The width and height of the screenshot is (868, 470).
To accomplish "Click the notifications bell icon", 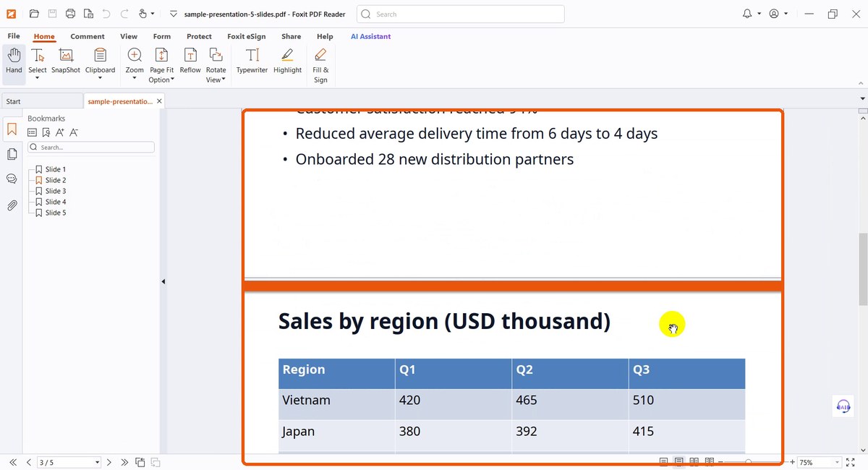I will coord(748,14).
